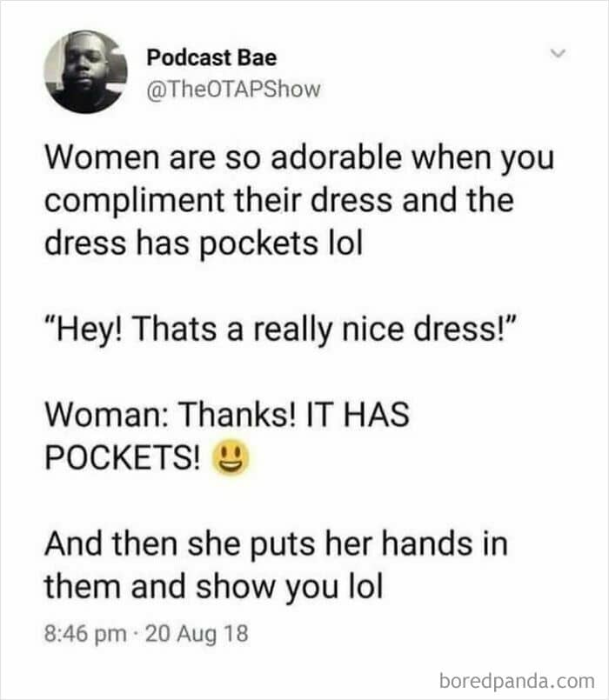The height and width of the screenshot is (700, 609).
Task: Click the word "adorable" in the tweet
Action: (x=336, y=157)
